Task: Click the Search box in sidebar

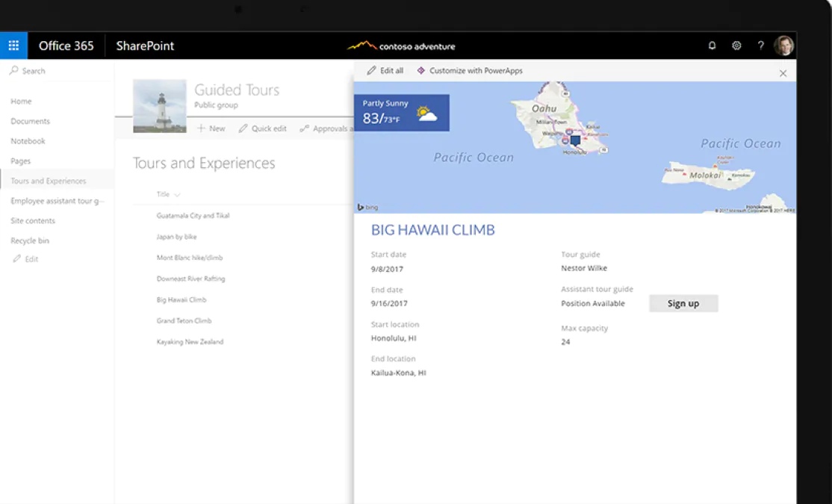Action: pos(34,71)
